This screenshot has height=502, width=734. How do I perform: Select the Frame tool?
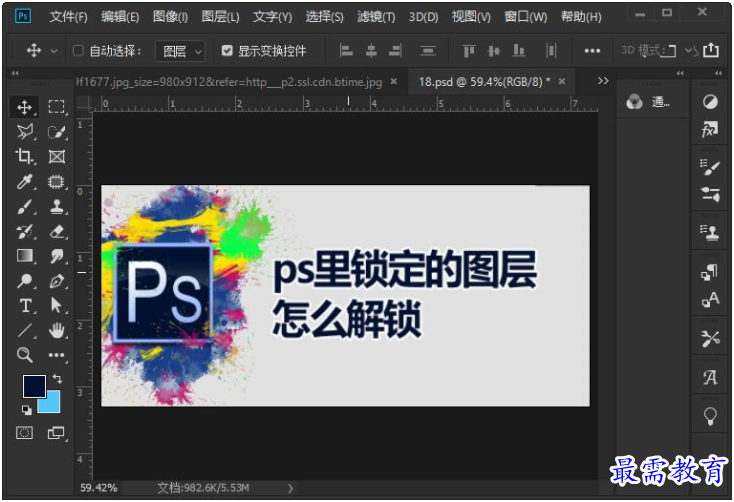point(57,156)
